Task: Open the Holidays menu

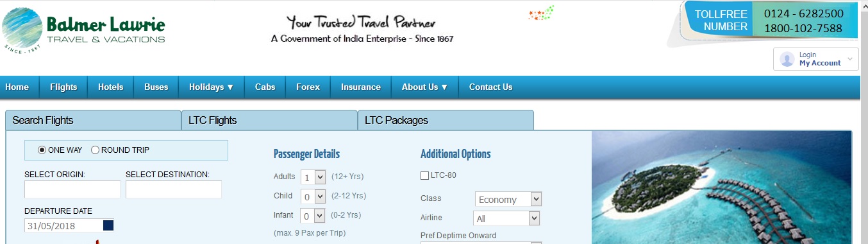Action: [212, 87]
